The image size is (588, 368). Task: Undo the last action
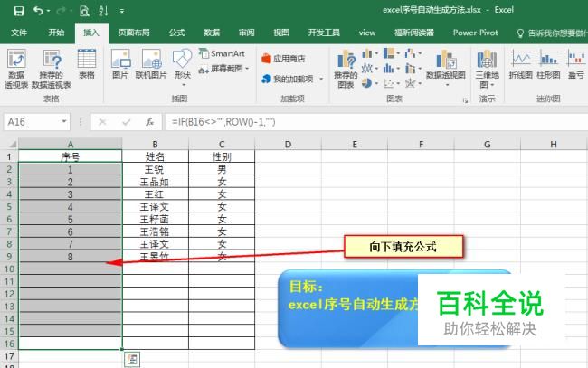(38, 11)
